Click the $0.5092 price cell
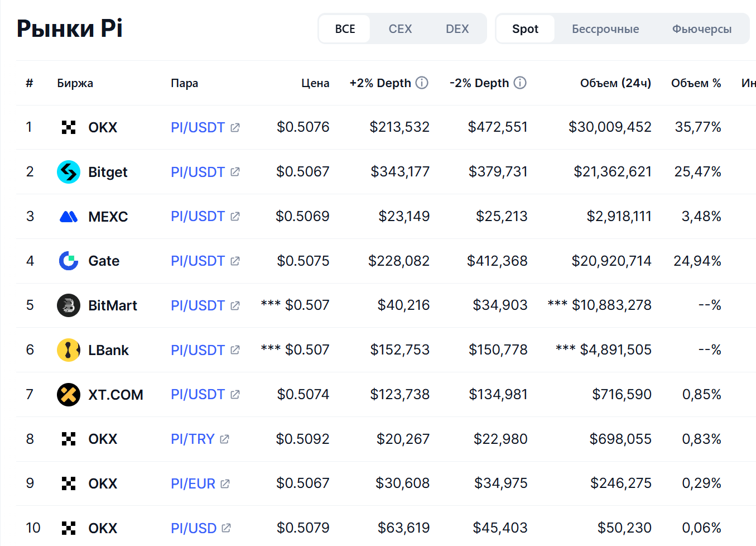756x546 pixels. point(302,439)
